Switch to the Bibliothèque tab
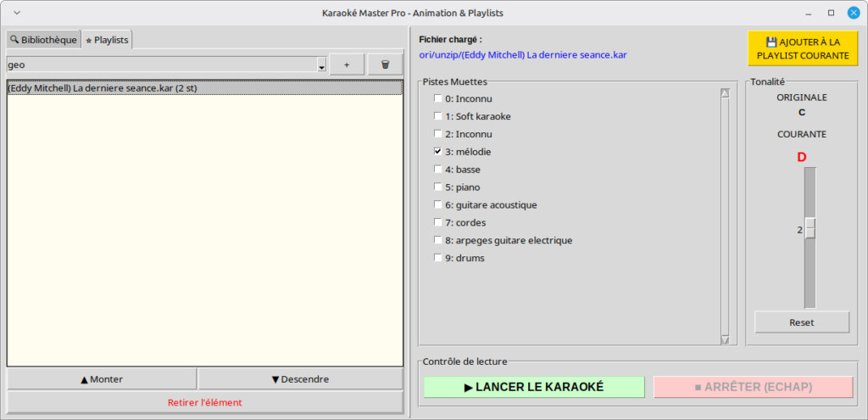Screen dimensions: 868x420 pyautogui.click(x=43, y=40)
